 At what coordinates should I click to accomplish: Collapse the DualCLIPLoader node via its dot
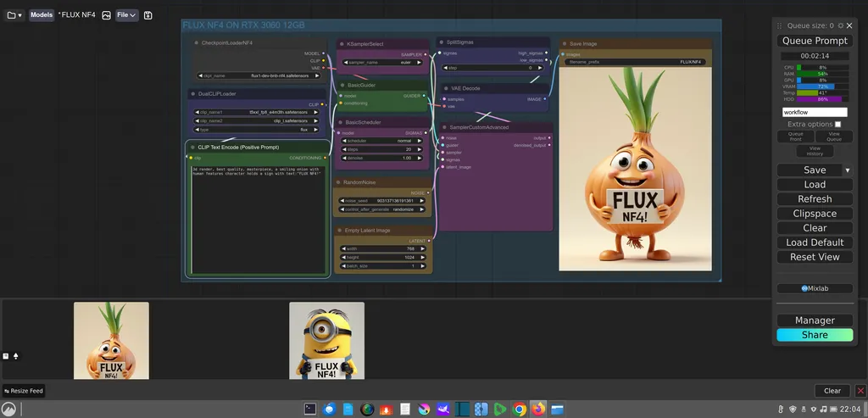tap(193, 93)
